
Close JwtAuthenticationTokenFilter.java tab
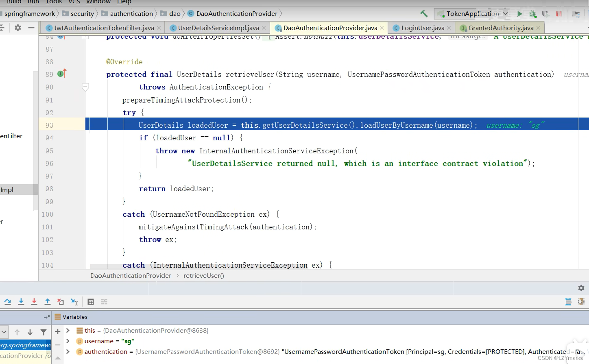159,28
